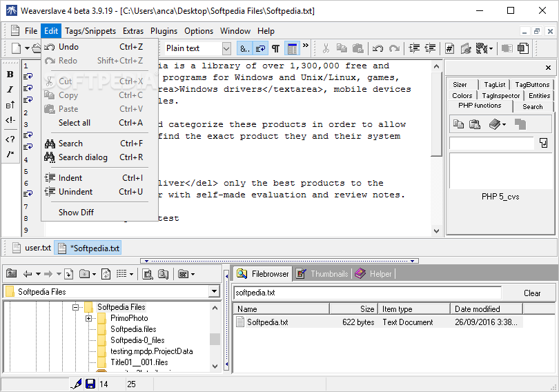This screenshot has height=392, width=559.
Task: Click the HTML comment '<!-' sidebar button
Action: (10, 120)
